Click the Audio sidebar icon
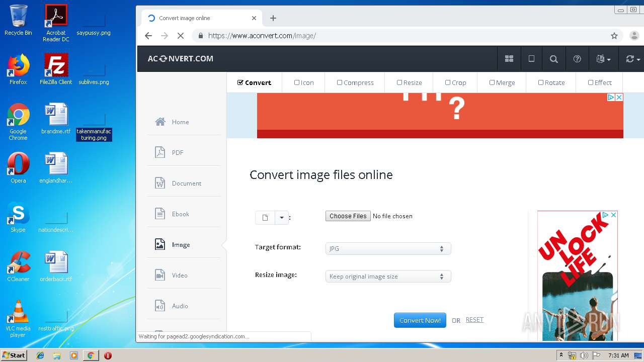 click(160, 306)
